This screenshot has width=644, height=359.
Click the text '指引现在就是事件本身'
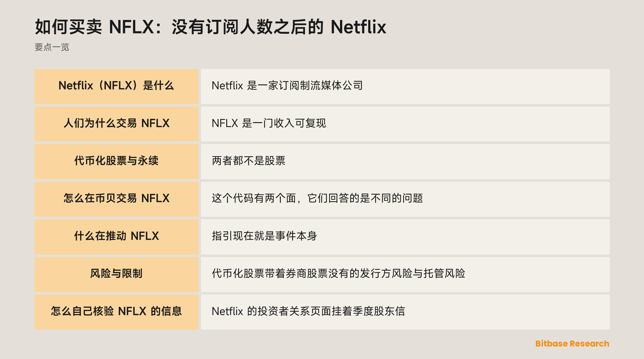[264, 236]
